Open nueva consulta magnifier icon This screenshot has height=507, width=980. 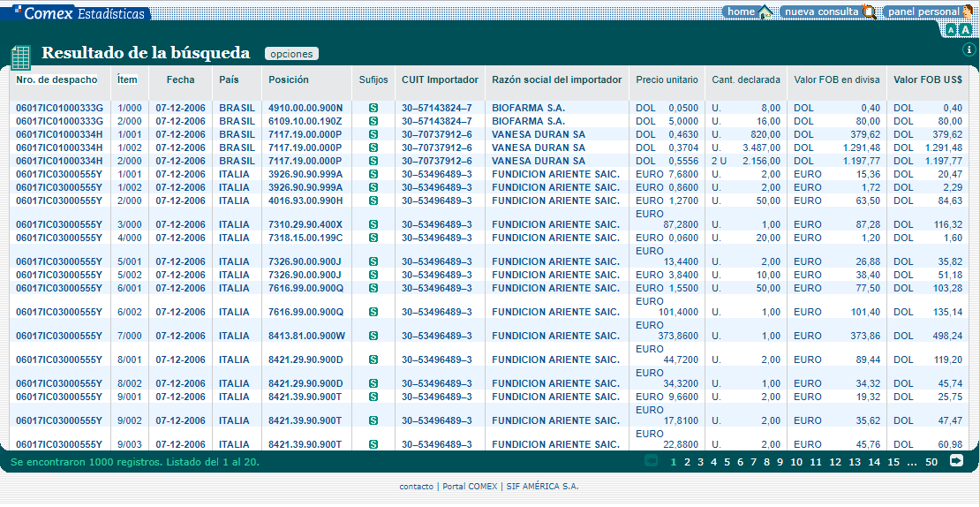(869, 11)
